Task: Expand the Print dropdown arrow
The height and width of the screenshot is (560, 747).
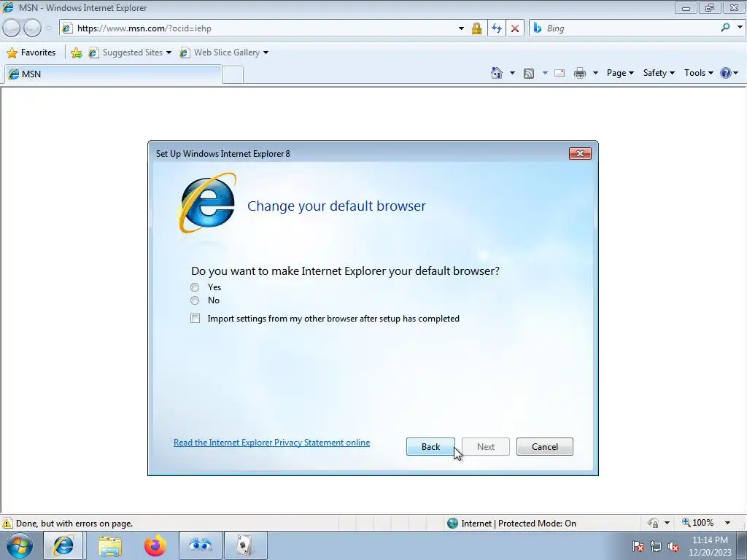Action: tap(595, 73)
